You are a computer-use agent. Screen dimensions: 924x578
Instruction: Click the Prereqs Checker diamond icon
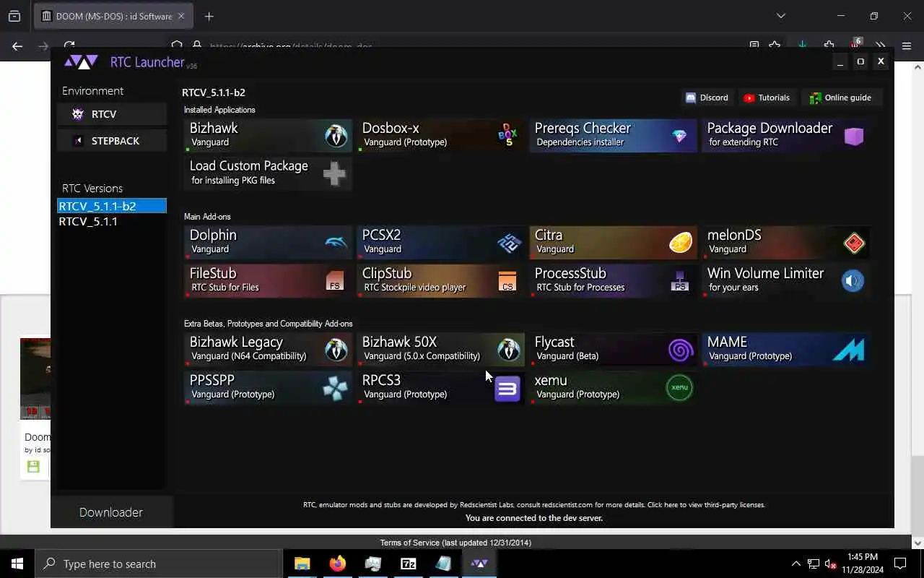tap(679, 136)
